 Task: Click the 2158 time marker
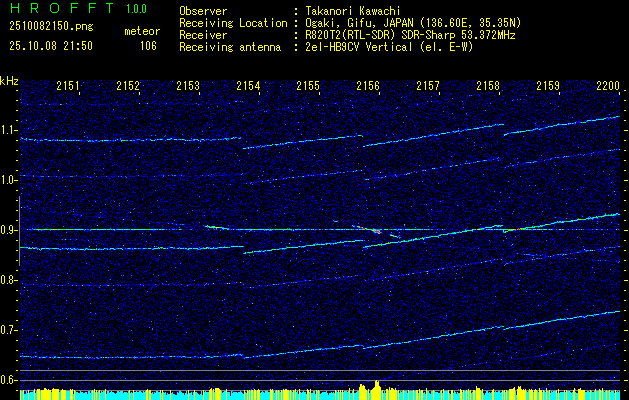click(488, 85)
